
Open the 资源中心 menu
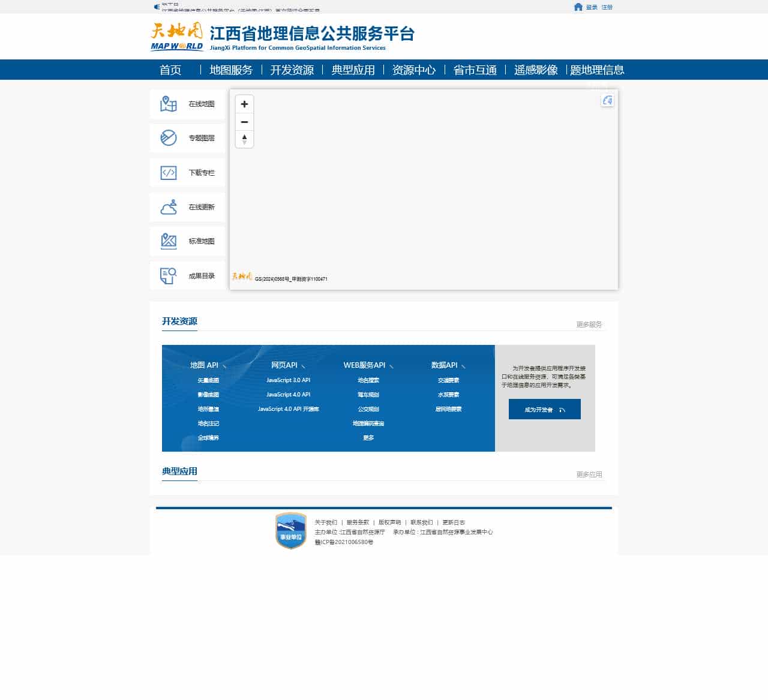(x=413, y=70)
